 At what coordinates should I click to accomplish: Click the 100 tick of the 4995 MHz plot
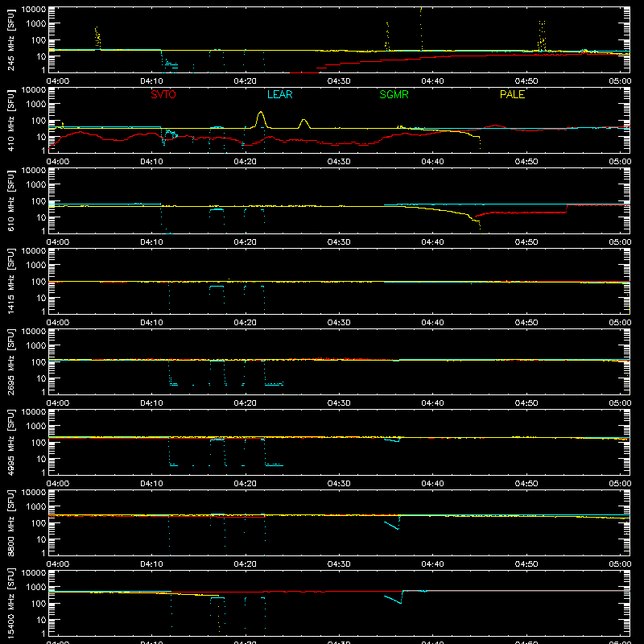[39, 443]
